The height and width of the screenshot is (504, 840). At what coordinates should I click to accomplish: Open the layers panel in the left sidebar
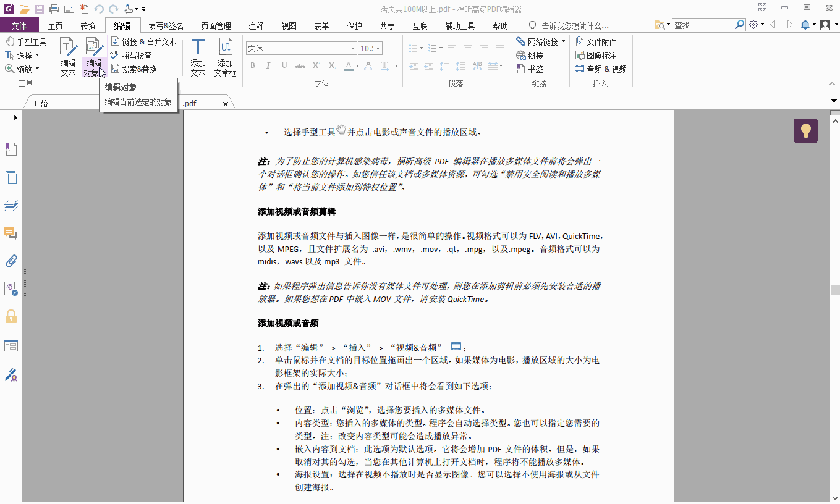[11, 205]
